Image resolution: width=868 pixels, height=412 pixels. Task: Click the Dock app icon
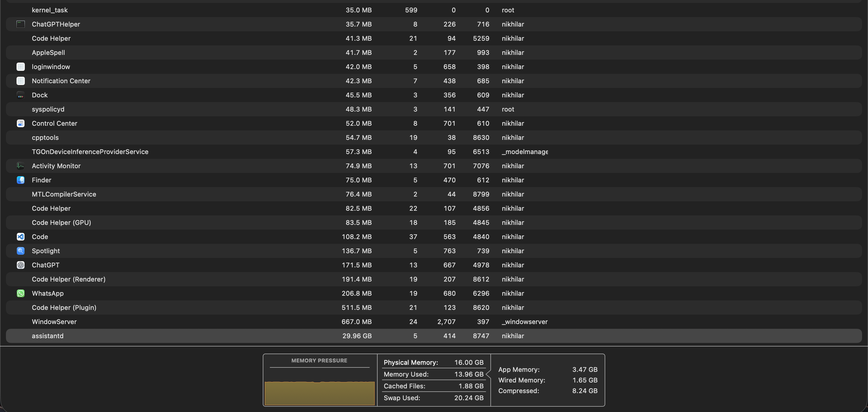tap(21, 95)
